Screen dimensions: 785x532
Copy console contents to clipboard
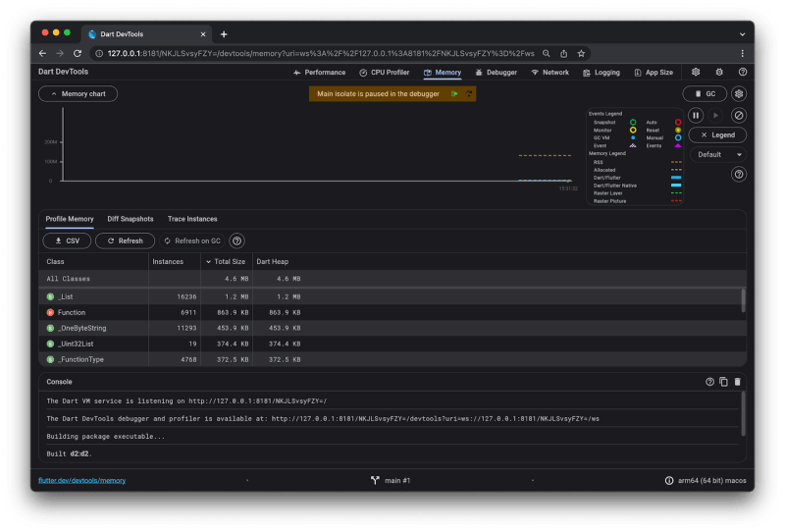[x=723, y=382]
